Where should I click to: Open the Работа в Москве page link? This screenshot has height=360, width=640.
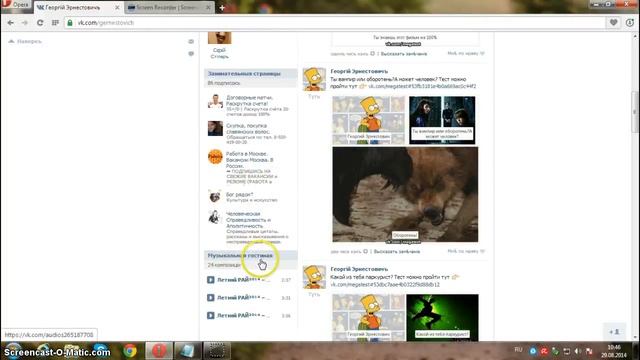249,160
